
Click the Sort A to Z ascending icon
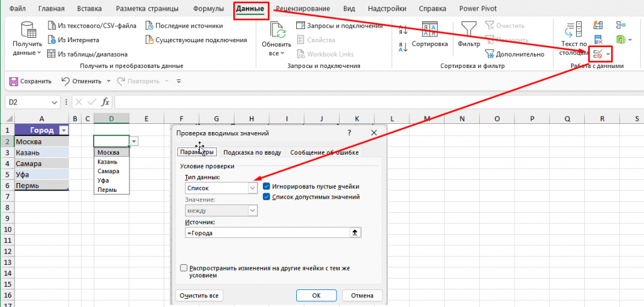[x=402, y=31]
